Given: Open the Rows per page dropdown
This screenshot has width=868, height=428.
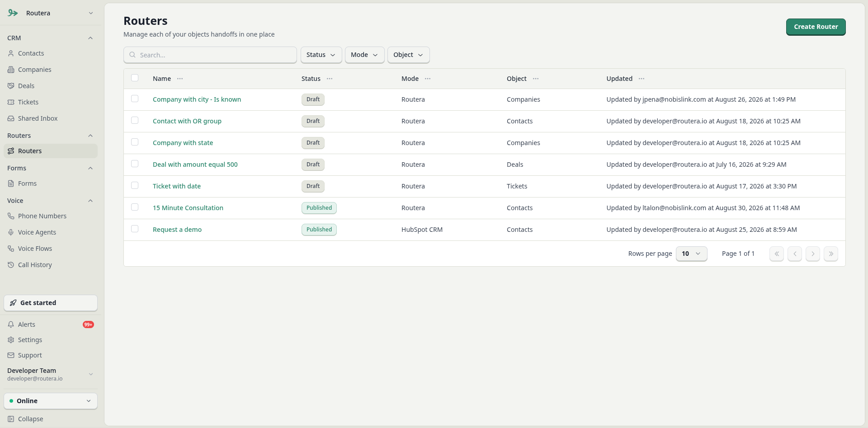Looking at the screenshot, I should (691, 254).
